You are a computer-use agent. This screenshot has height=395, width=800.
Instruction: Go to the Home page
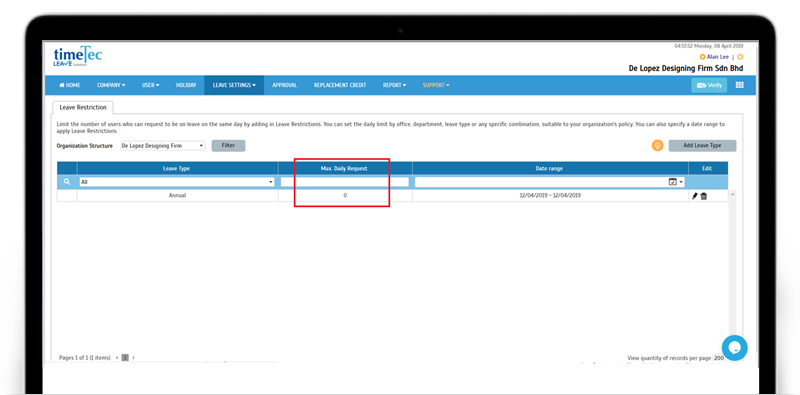[70, 85]
